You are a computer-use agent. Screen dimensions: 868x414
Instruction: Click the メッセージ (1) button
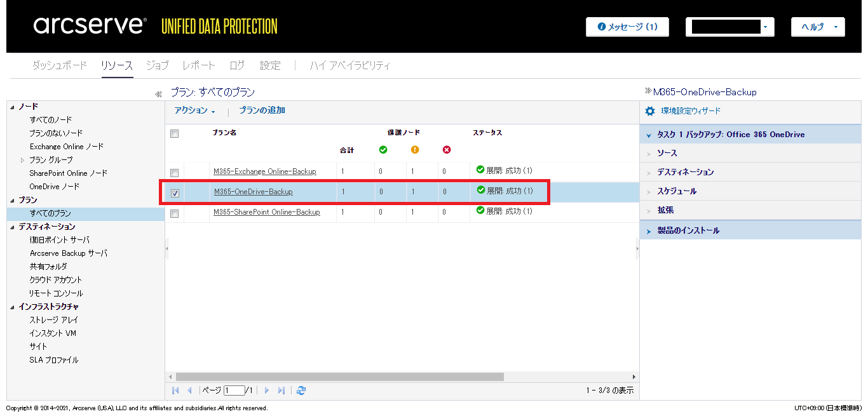point(628,27)
